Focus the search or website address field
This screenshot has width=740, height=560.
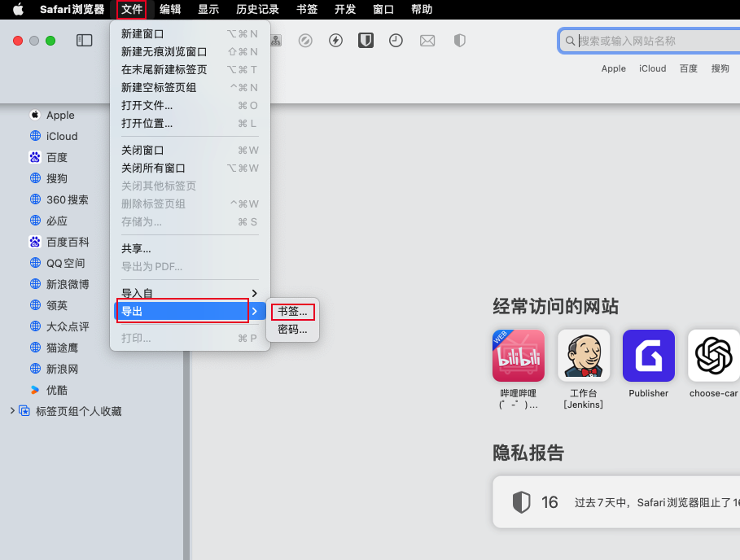coord(651,41)
